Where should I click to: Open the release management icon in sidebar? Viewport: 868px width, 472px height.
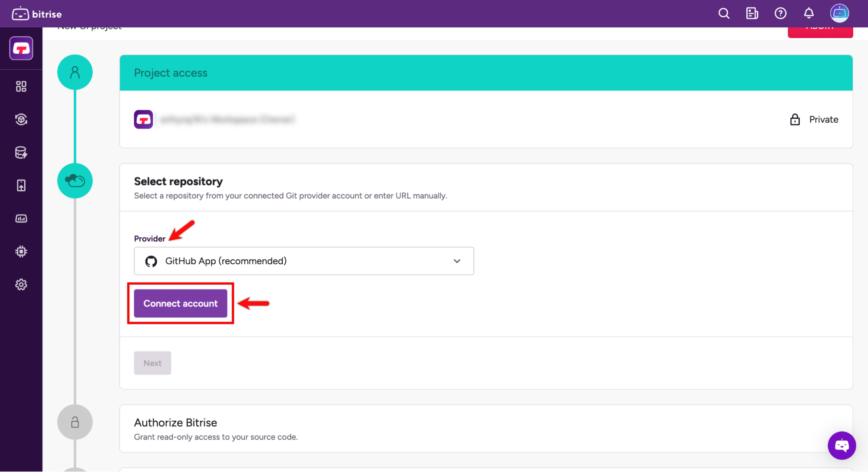(x=21, y=119)
